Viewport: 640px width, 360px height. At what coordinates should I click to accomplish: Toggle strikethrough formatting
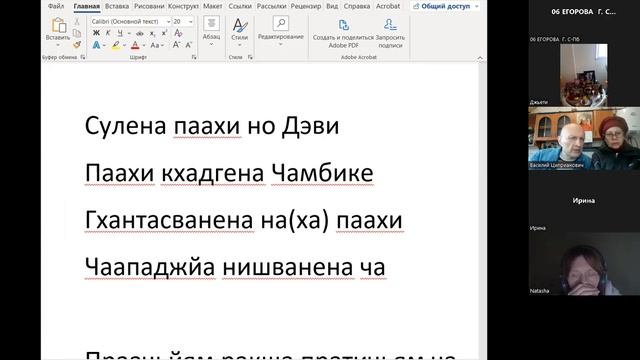pyautogui.click(x=140, y=33)
